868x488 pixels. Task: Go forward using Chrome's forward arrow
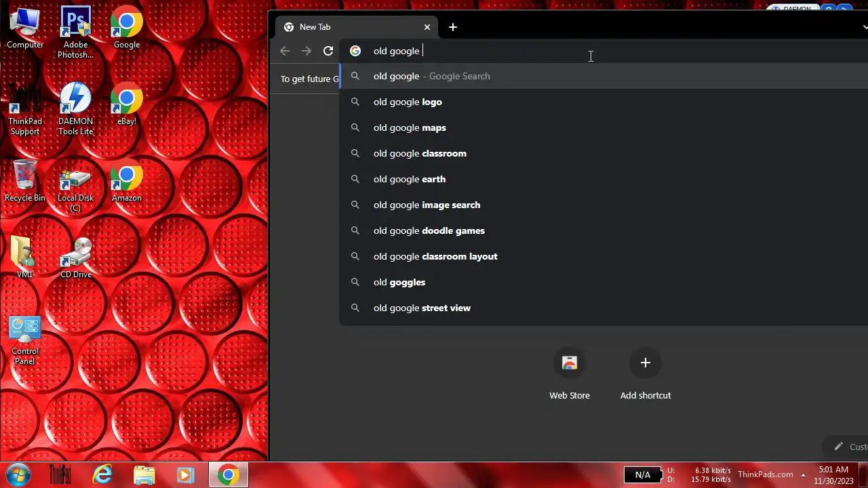click(x=307, y=51)
